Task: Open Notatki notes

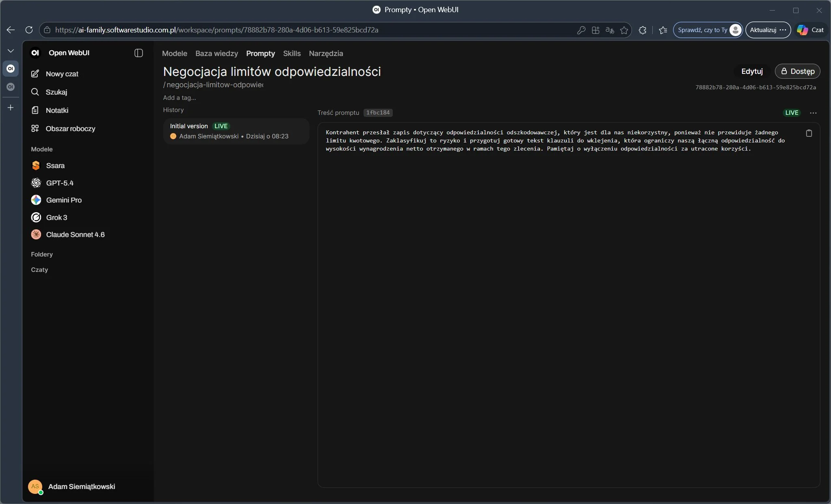Action: pos(87,110)
